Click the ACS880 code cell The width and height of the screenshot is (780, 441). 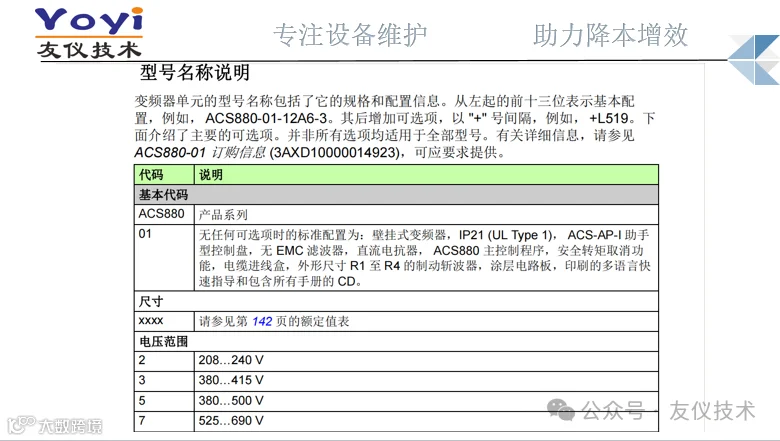(x=164, y=214)
